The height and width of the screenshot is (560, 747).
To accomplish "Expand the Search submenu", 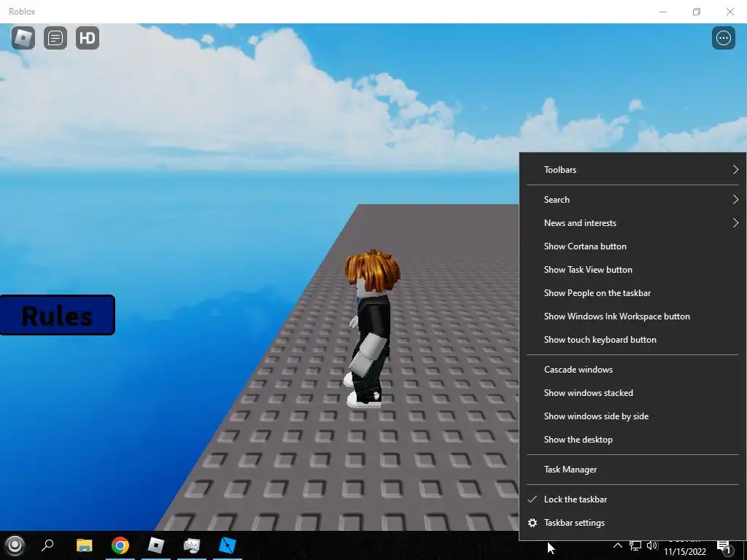I will pos(632,200).
